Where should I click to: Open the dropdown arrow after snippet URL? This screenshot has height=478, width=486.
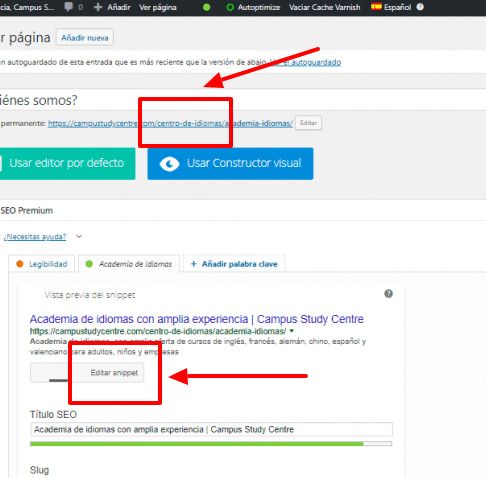tap(292, 331)
